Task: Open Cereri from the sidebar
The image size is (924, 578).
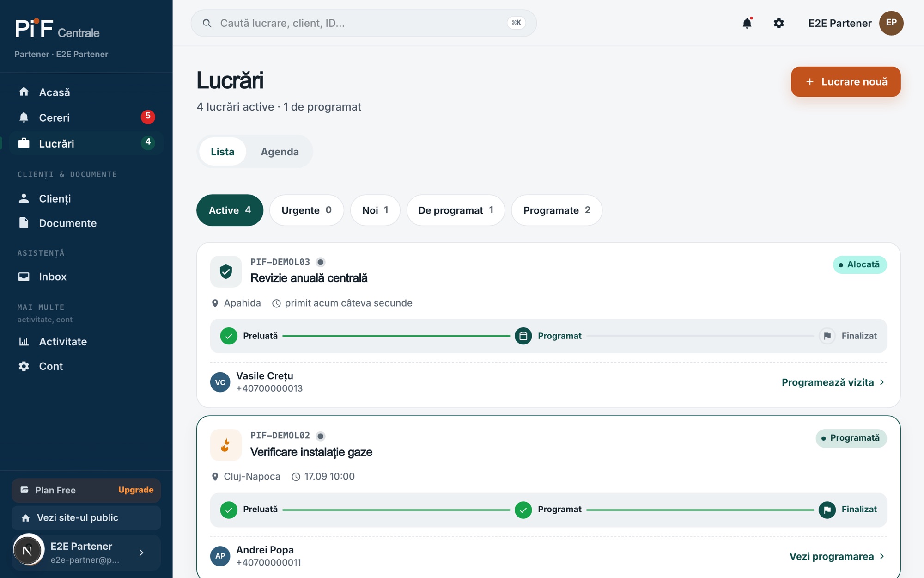Action: [x=86, y=117]
